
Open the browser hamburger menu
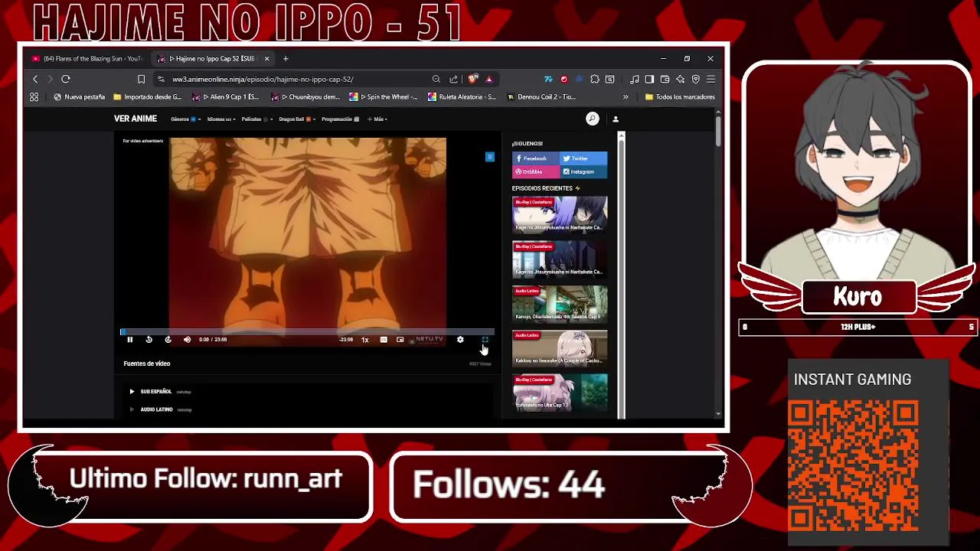(710, 79)
